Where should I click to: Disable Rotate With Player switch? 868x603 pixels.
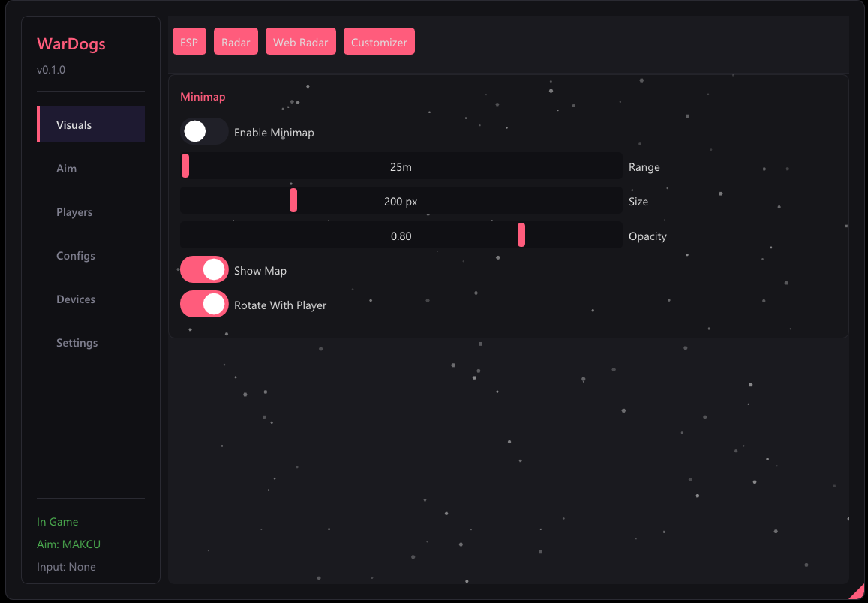pyautogui.click(x=204, y=304)
